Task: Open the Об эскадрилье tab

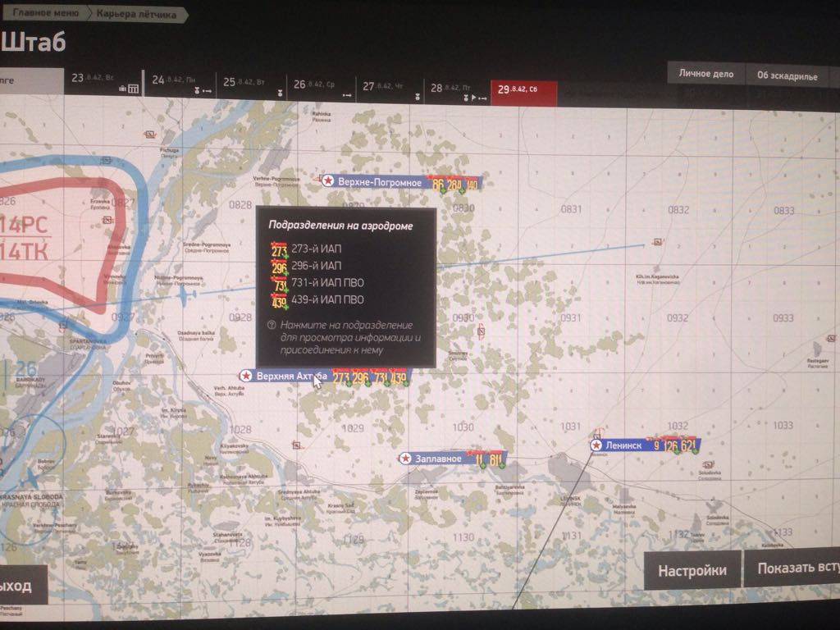Action: [x=787, y=75]
